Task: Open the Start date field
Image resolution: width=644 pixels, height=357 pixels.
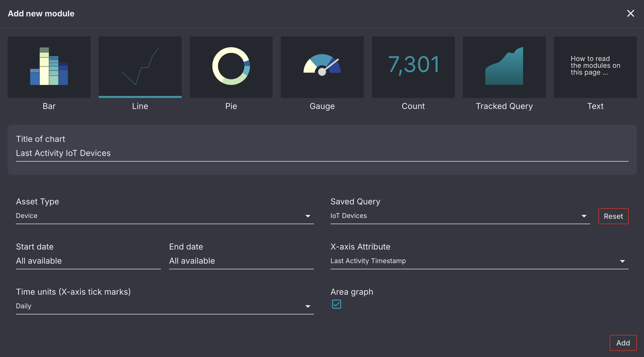Action: click(x=88, y=261)
